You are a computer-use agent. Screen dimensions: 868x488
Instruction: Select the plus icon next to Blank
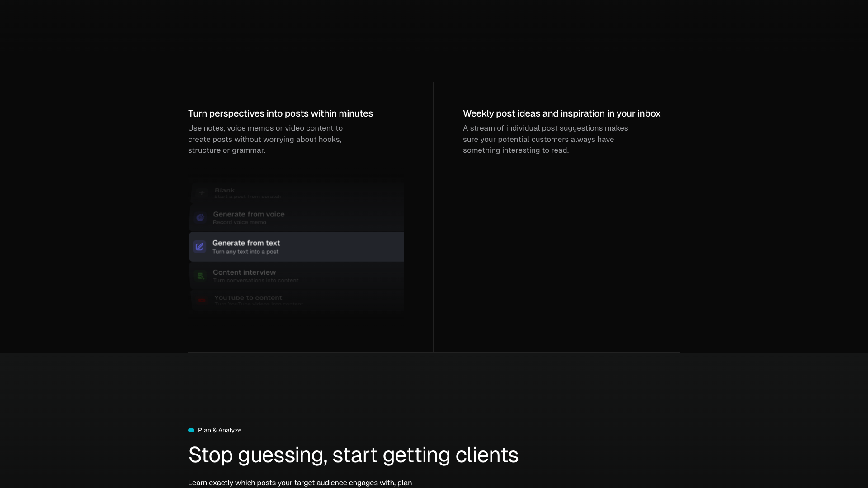coord(202,193)
